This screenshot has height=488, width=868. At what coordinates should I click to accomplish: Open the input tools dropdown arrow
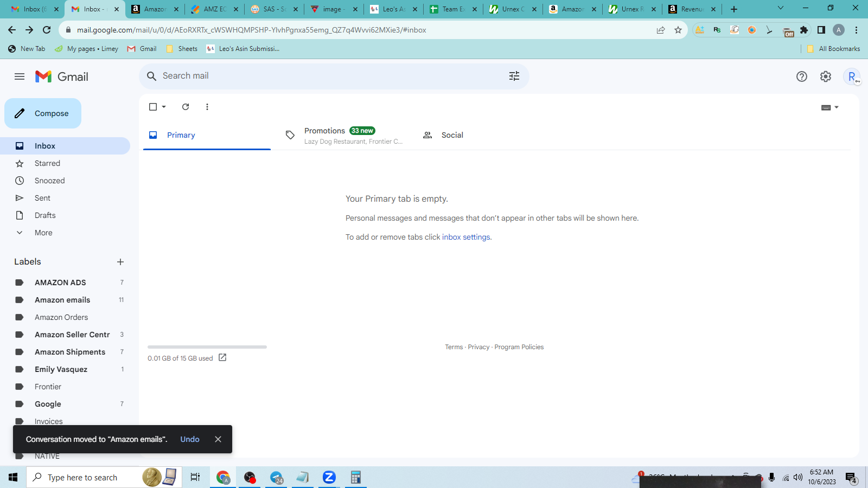pyautogui.click(x=837, y=107)
